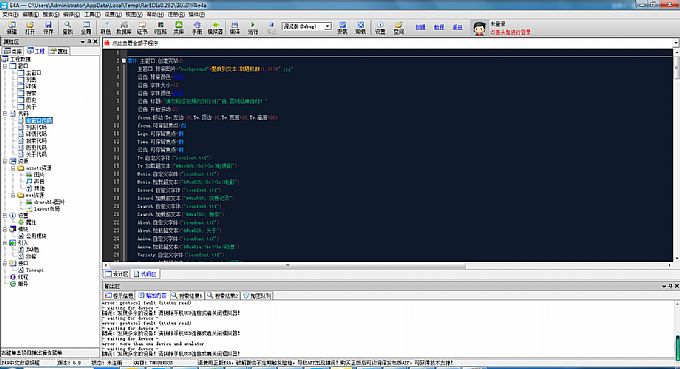680x369 pixels.
Task: Open the 空间 folder toolbar icon
Action: pyautogui.click(x=399, y=28)
